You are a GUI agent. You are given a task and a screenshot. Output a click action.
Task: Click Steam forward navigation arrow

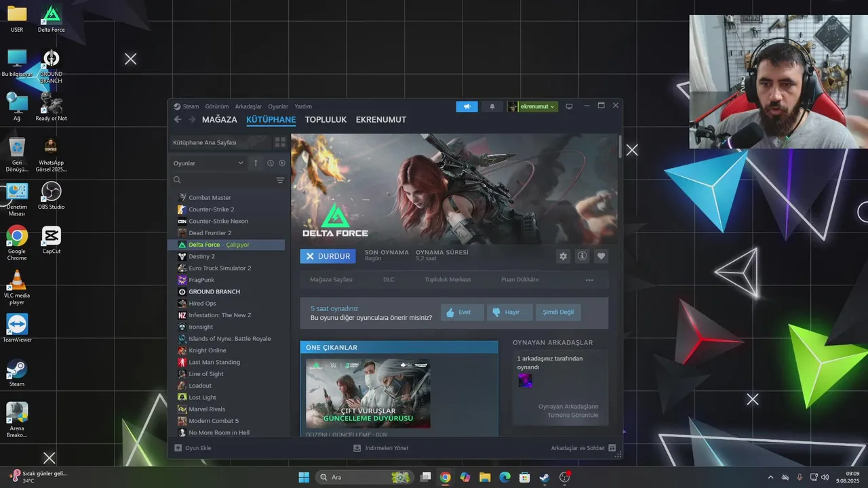[192, 119]
